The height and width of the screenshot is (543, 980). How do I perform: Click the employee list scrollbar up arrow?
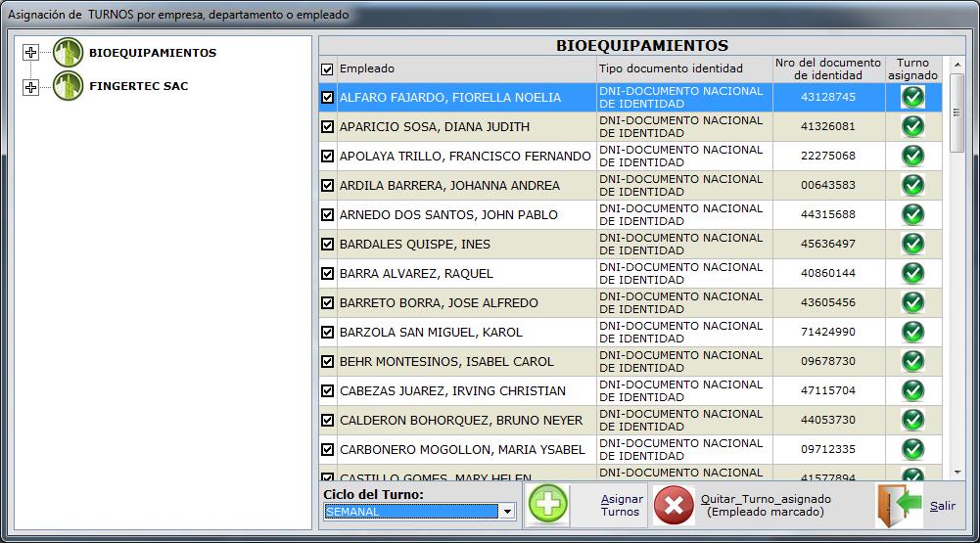point(957,65)
